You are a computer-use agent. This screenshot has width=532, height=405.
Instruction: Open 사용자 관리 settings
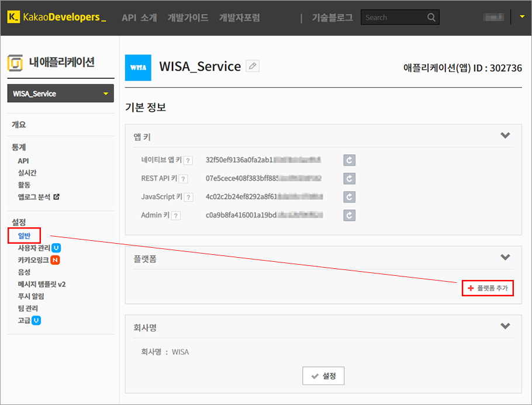click(34, 248)
